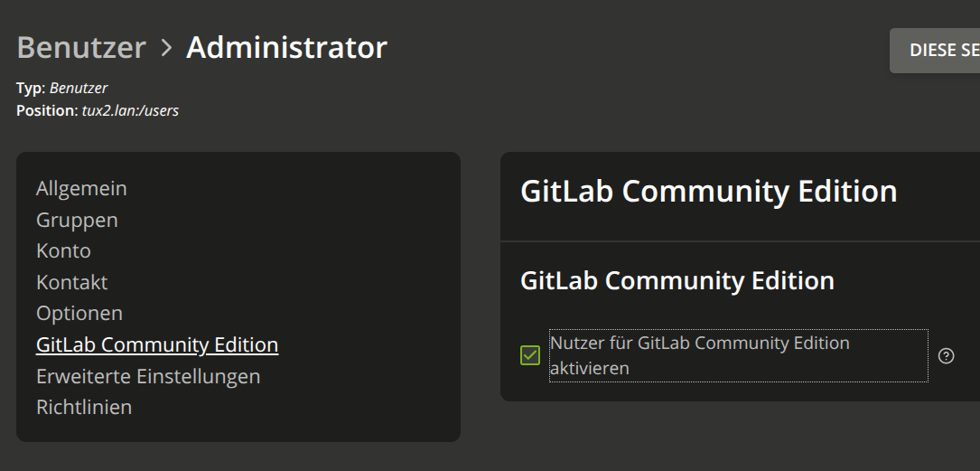
Task: Open the Allgemein section
Action: pyautogui.click(x=81, y=188)
